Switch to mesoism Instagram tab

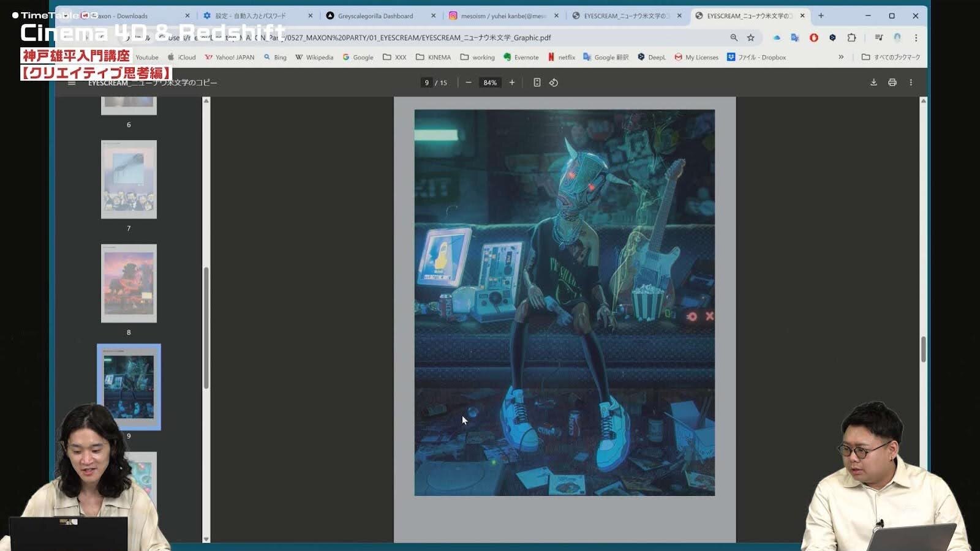pos(502,16)
